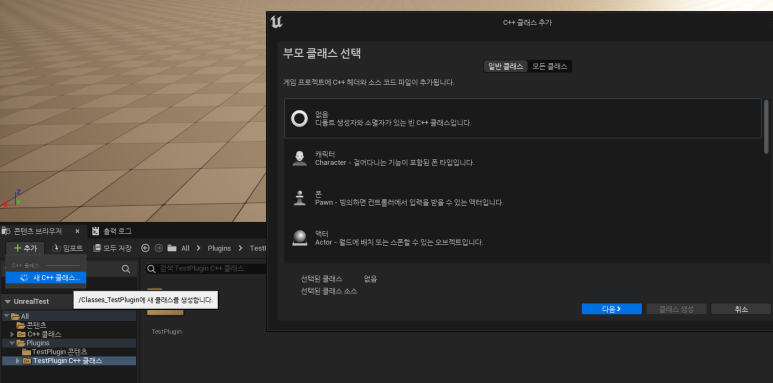Select the 캐릭터 Character class icon
The image size is (773, 383).
click(x=299, y=158)
